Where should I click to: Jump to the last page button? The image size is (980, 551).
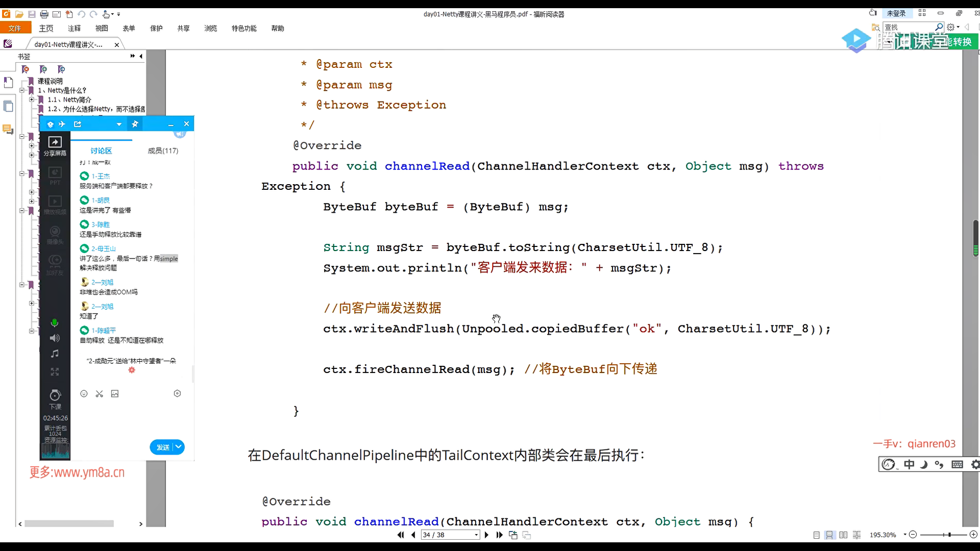coord(499,535)
